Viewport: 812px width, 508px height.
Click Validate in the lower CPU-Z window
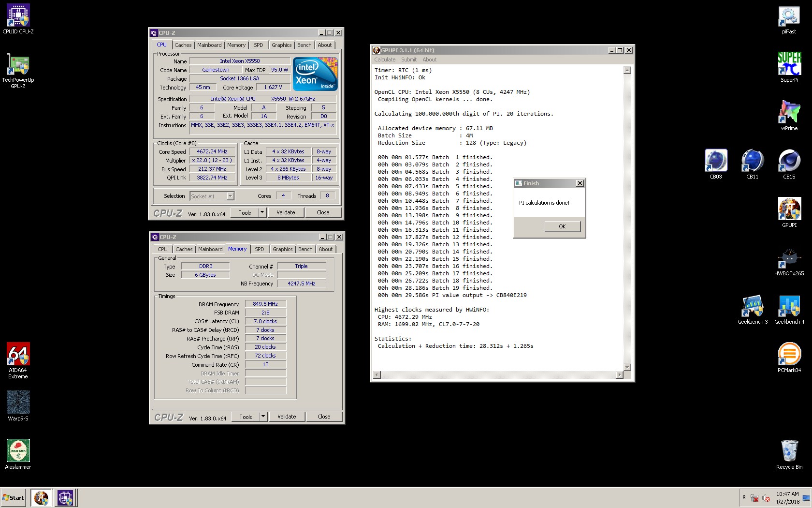pos(287,417)
